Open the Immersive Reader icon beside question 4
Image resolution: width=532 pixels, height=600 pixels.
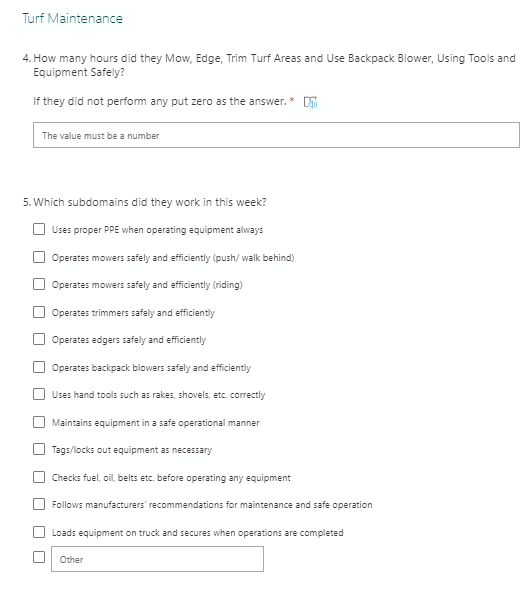coord(310,102)
